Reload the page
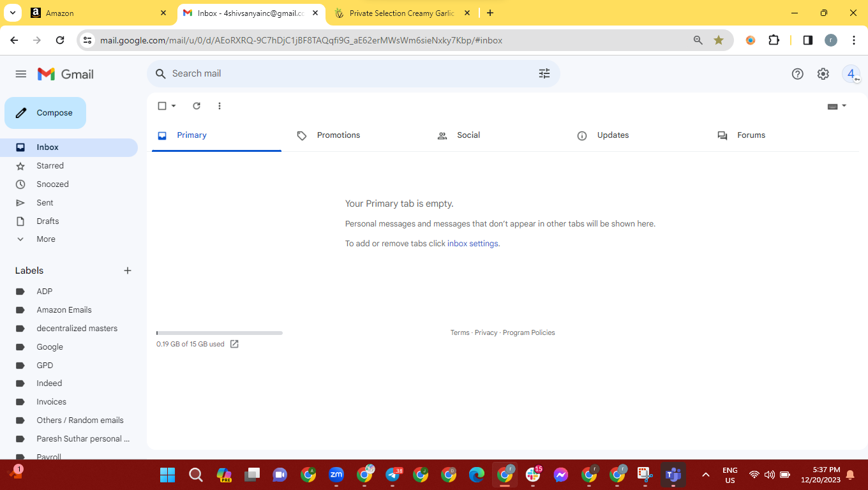This screenshot has height=490, width=868. pyautogui.click(x=60, y=40)
